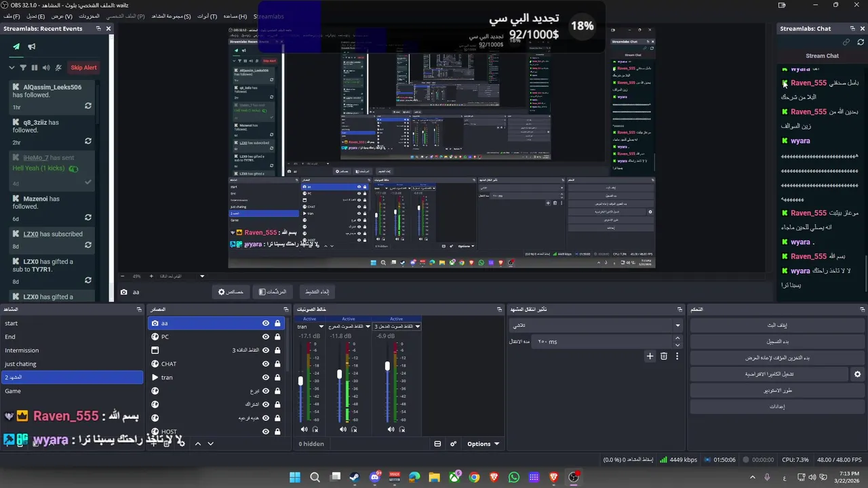Adjust the desktop audio volume fader
This screenshot has width=868, height=488.
pyautogui.click(x=339, y=374)
